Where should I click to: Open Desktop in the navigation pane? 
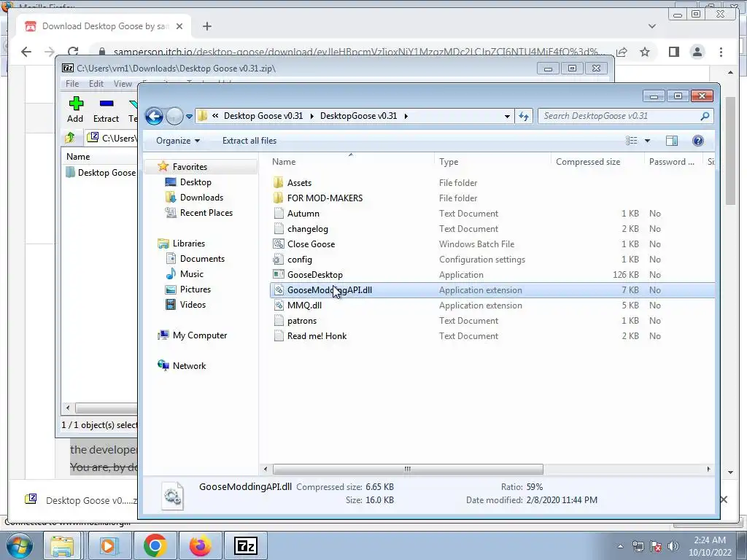(196, 182)
